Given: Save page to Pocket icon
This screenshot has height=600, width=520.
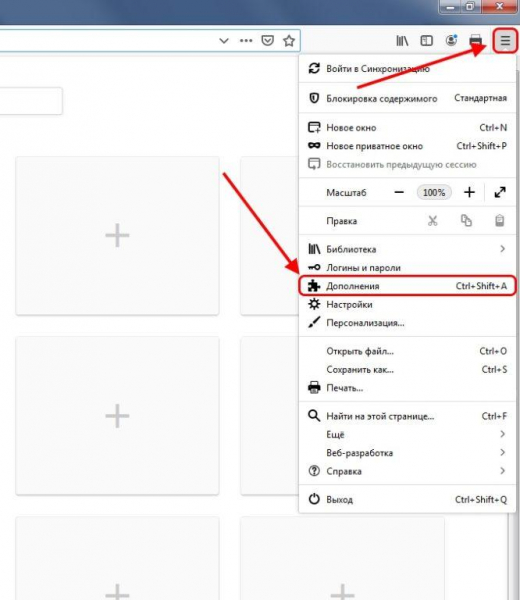Looking at the screenshot, I should (267, 40).
